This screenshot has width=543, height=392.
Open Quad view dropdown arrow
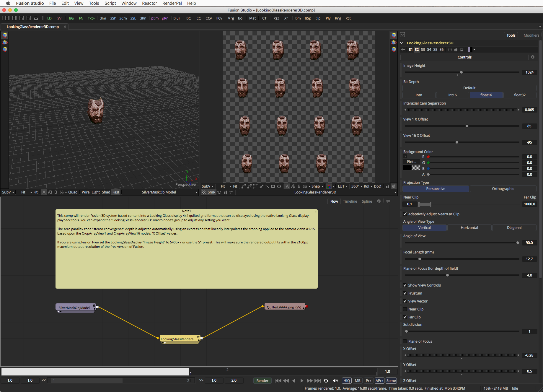[x=66, y=192]
